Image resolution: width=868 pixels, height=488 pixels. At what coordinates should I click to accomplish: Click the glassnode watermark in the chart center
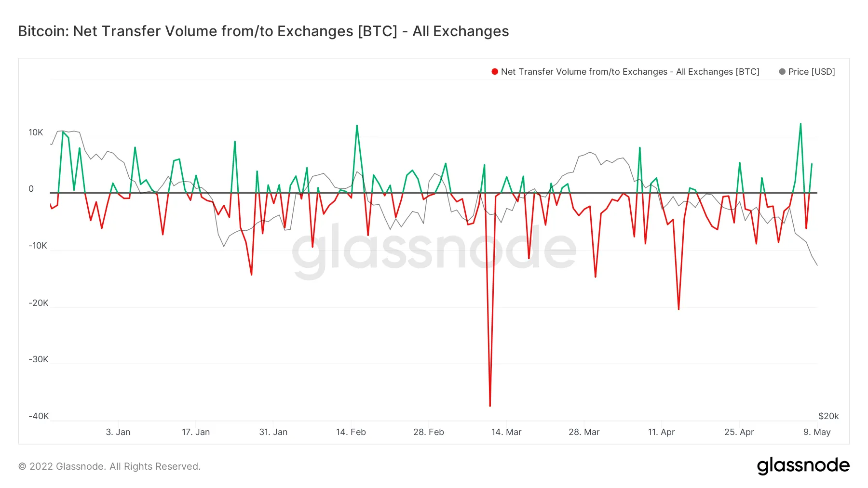(434, 250)
